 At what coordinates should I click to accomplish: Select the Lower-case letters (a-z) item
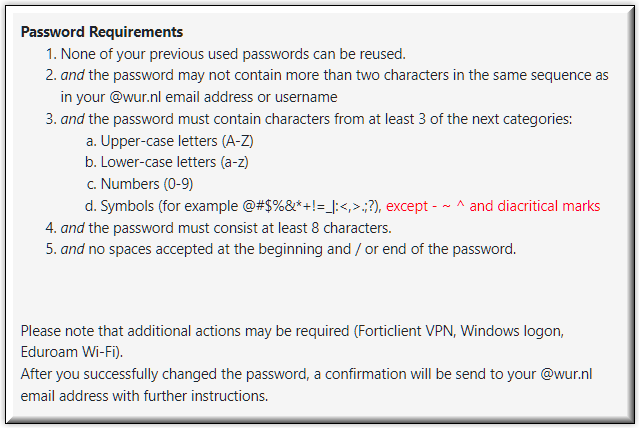(167, 162)
